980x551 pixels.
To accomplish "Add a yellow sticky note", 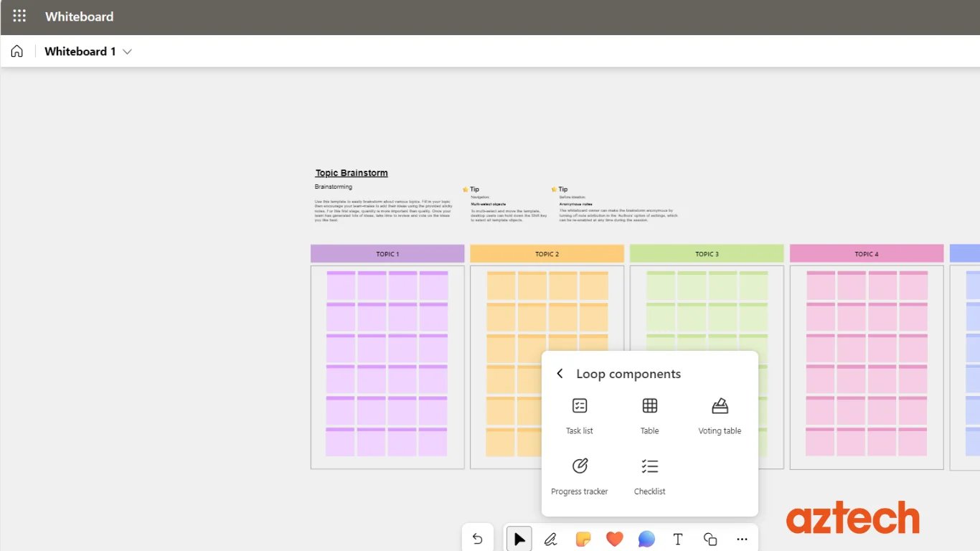I will (x=583, y=539).
